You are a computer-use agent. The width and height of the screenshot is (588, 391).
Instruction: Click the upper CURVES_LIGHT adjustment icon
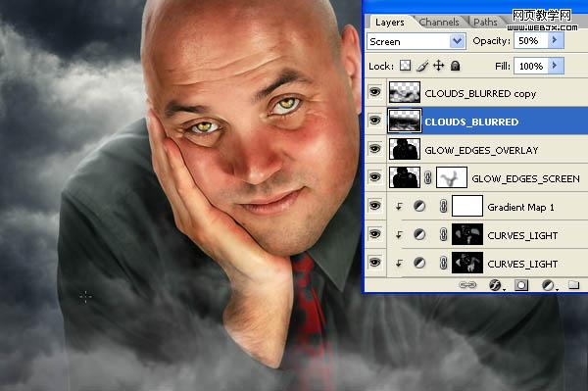(419, 234)
